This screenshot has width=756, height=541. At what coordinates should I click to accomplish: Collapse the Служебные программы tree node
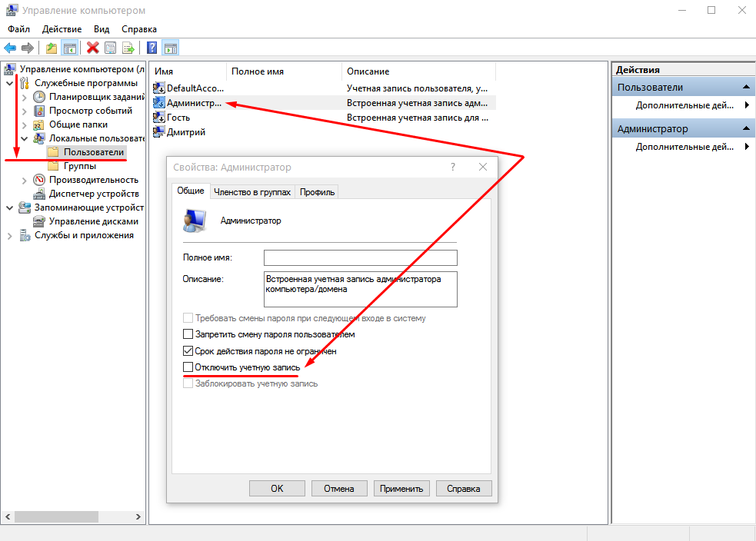pyautogui.click(x=10, y=83)
